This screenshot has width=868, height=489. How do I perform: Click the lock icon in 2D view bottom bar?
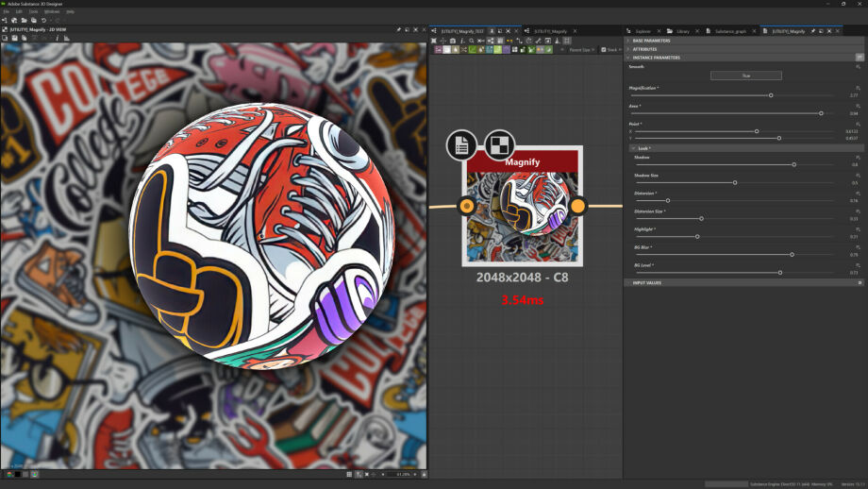coord(424,475)
